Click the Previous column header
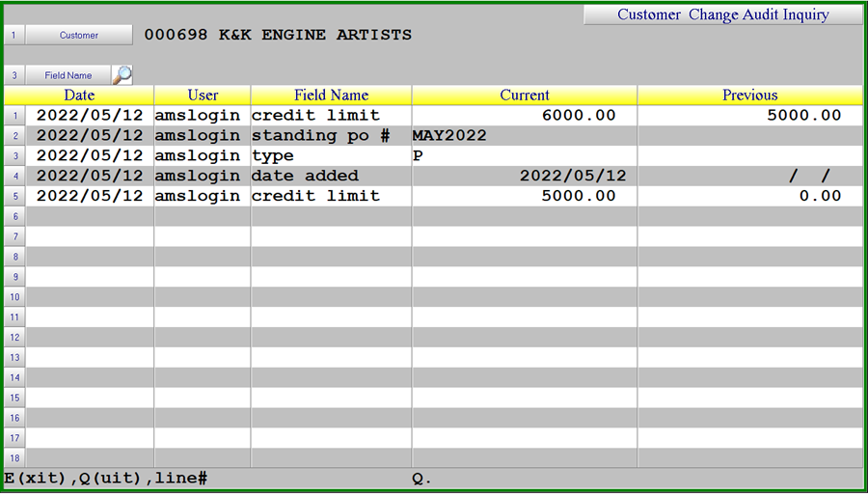This screenshot has height=495, width=868. pos(750,96)
